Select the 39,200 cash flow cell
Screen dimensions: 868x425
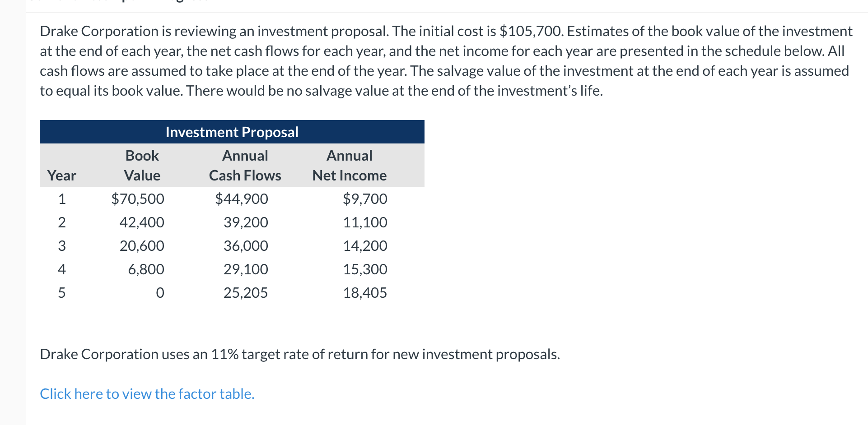click(x=246, y=222)
